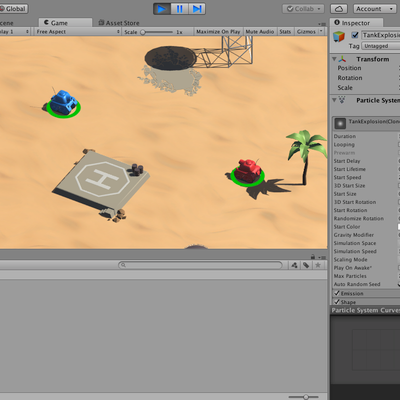Click the TankExplosion object name field
This screenshot has height=400, width=400.
(x=381, y=35)
